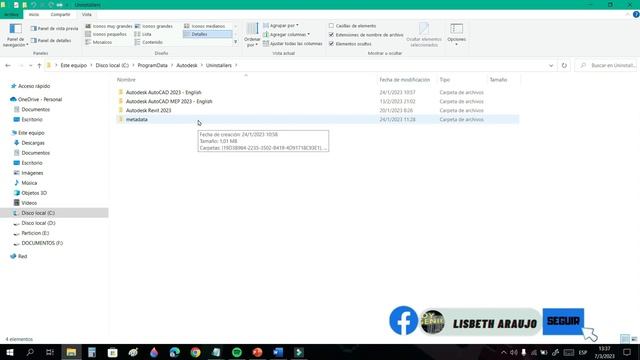
Task: Toggle Elementos ocultos checkbox
Action: pyautogui.click(x=331, y=44)
